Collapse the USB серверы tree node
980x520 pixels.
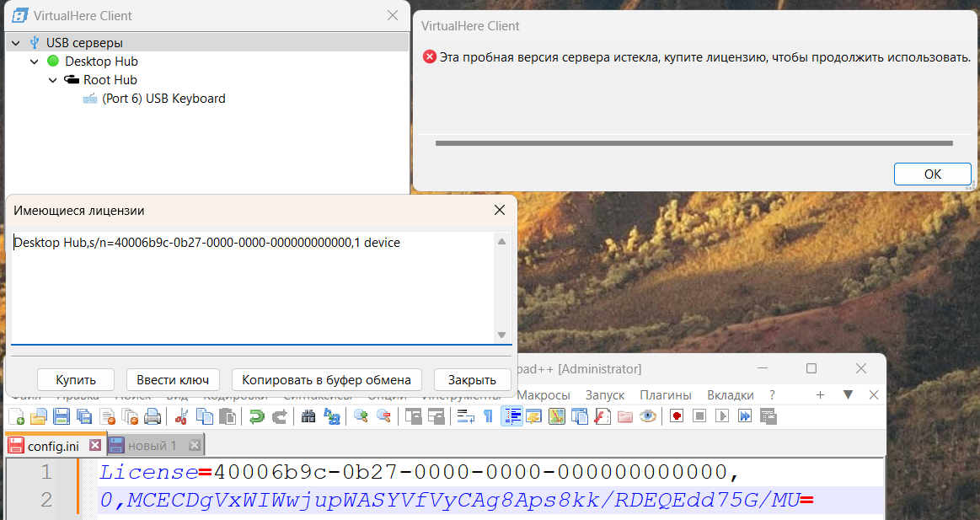coord(15,42)
